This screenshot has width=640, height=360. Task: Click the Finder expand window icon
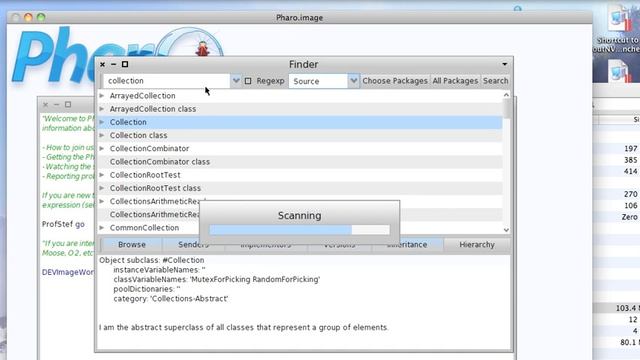[125, 64]
